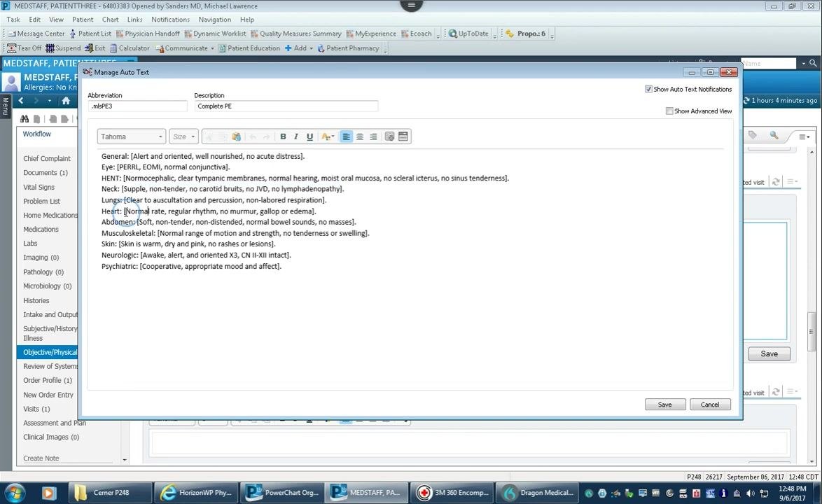
Task: Click the Tear Off button
Action: tap(24, 48)
